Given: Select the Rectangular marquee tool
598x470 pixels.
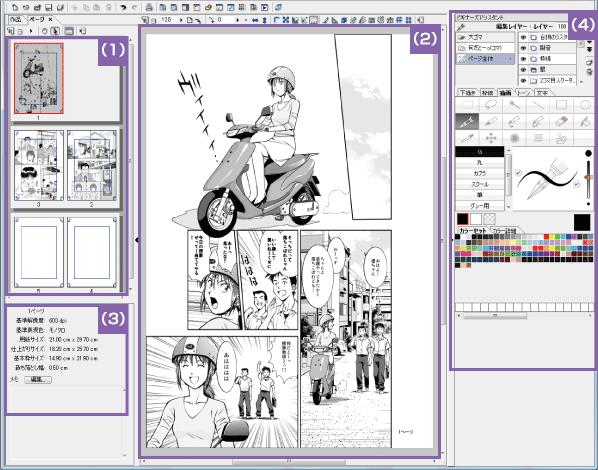Looking at the screenshot, I should point(467,105).
